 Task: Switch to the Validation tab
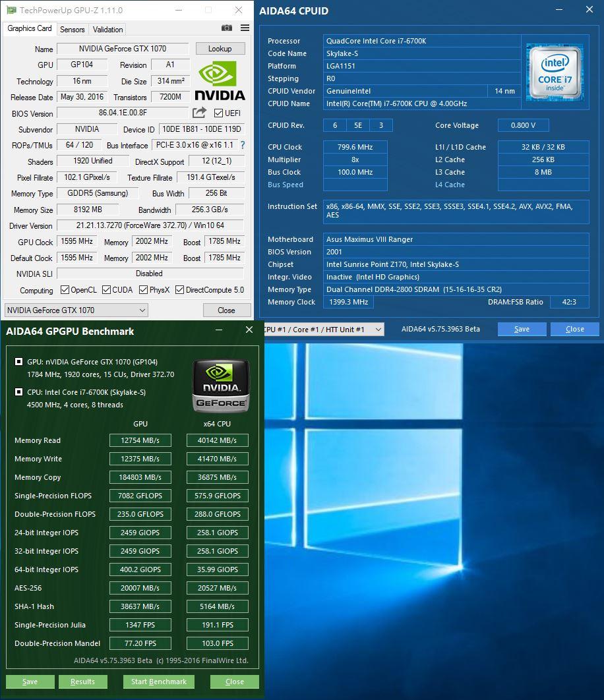[107, 30]
